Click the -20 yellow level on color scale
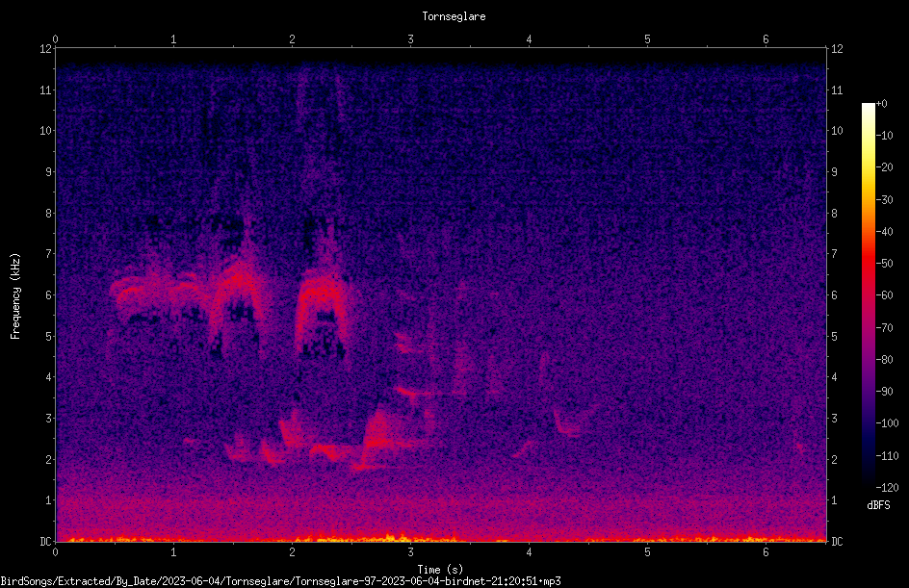Screen dimensions: 909x588 click(x=885, y=167)
